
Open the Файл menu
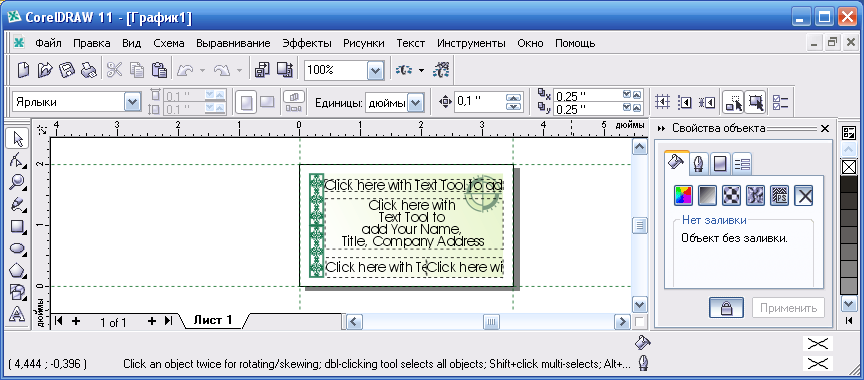coord(48,43)
